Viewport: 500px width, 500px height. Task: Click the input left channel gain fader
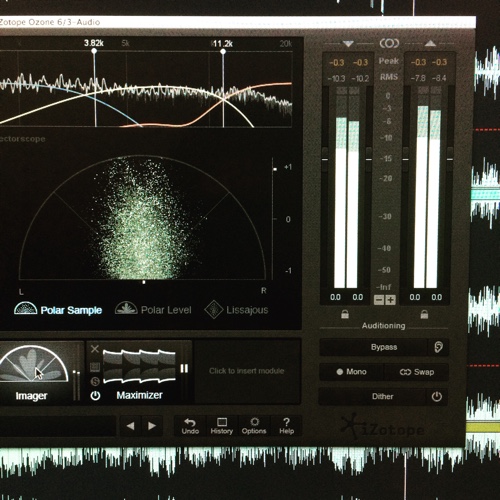click(x=325, y=159)
